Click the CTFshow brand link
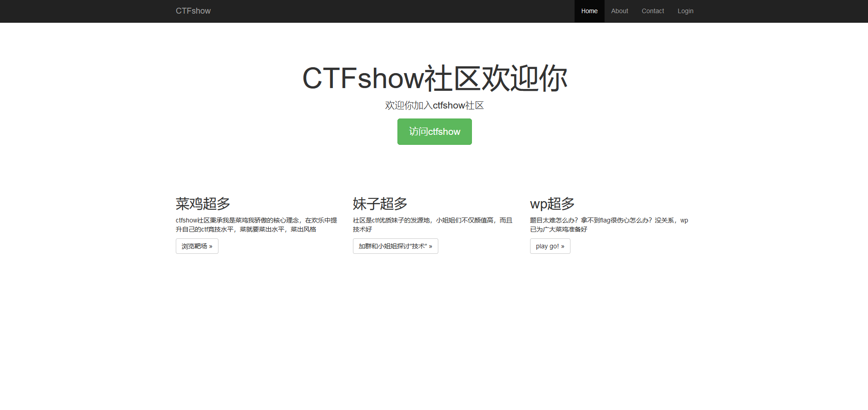 pos(193,11)
